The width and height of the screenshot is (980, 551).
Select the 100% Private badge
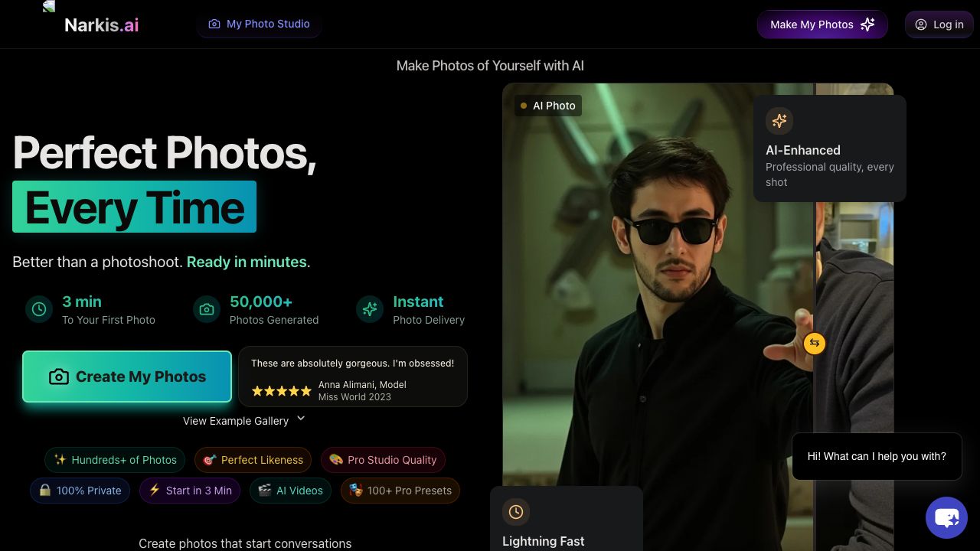tap(80, 491)
